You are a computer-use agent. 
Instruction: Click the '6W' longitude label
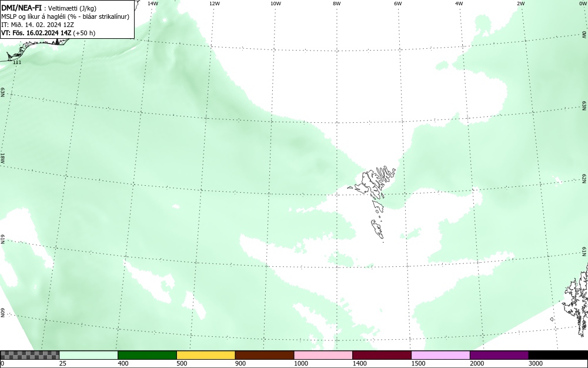point(398,4)
